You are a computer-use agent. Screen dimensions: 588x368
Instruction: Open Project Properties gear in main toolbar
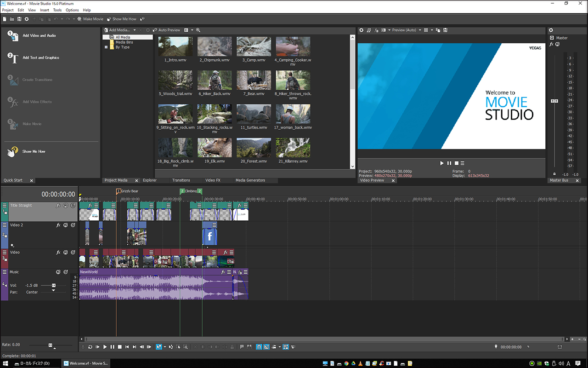pyautogui.click(x=27, y=19)
